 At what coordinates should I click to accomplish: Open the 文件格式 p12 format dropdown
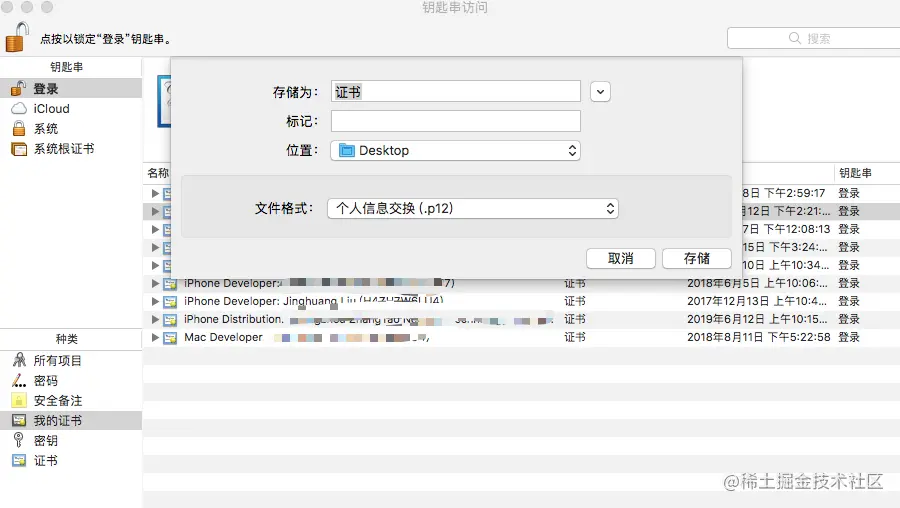click(473, 208)
